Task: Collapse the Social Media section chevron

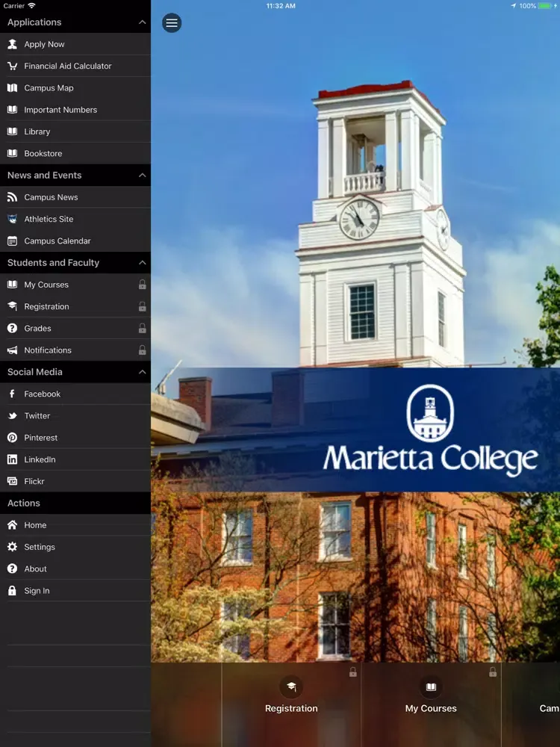Action: point(142,372)
